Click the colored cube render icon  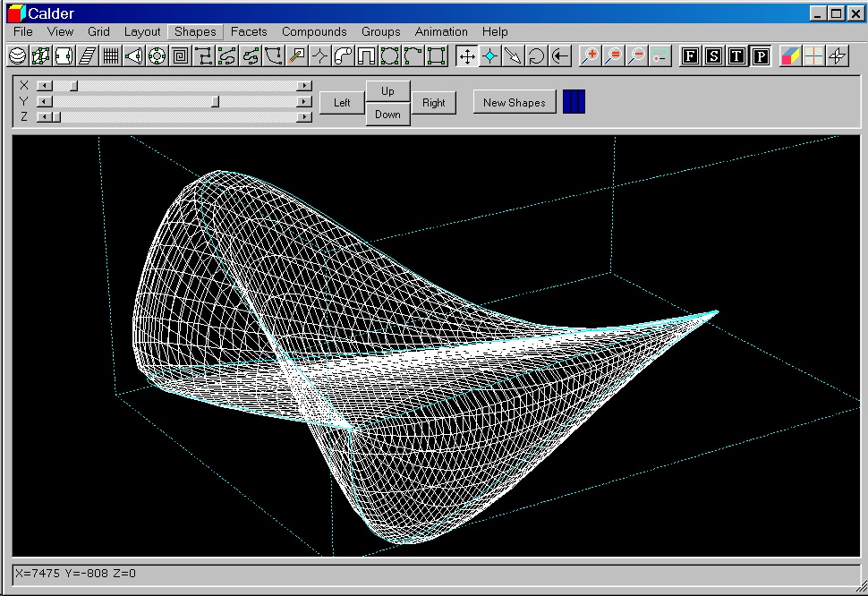tap(790, 56)
